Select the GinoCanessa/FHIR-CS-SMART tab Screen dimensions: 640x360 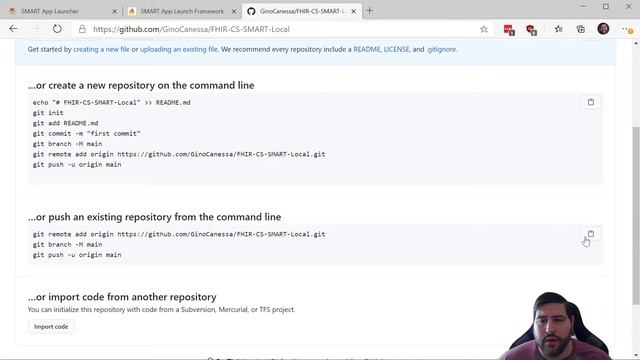click(x=302, y=11)
